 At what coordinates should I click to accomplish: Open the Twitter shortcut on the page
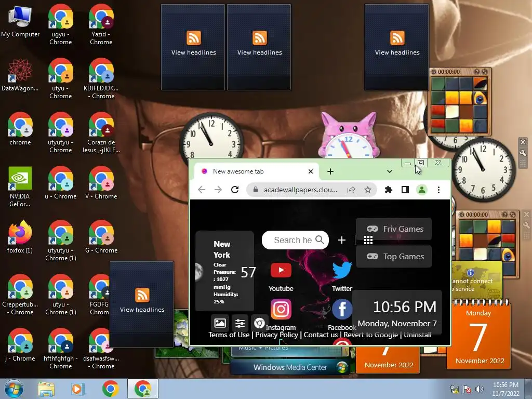click(342, 277)
